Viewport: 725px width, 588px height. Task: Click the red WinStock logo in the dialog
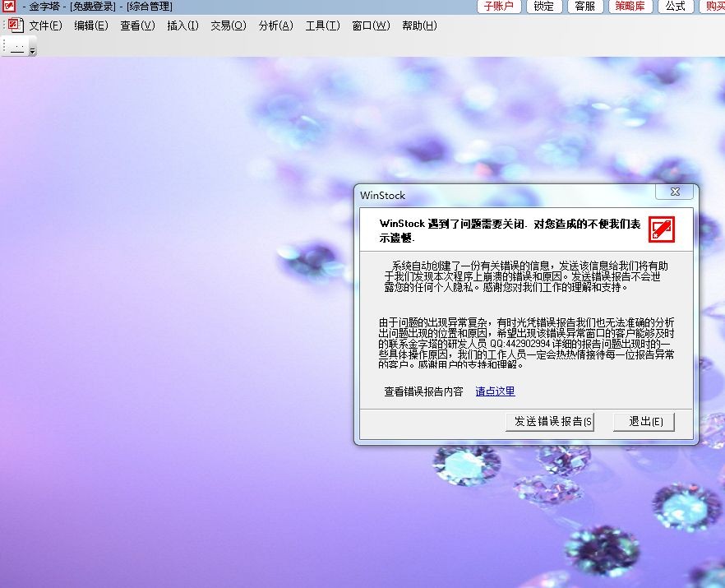pos(661,229)
